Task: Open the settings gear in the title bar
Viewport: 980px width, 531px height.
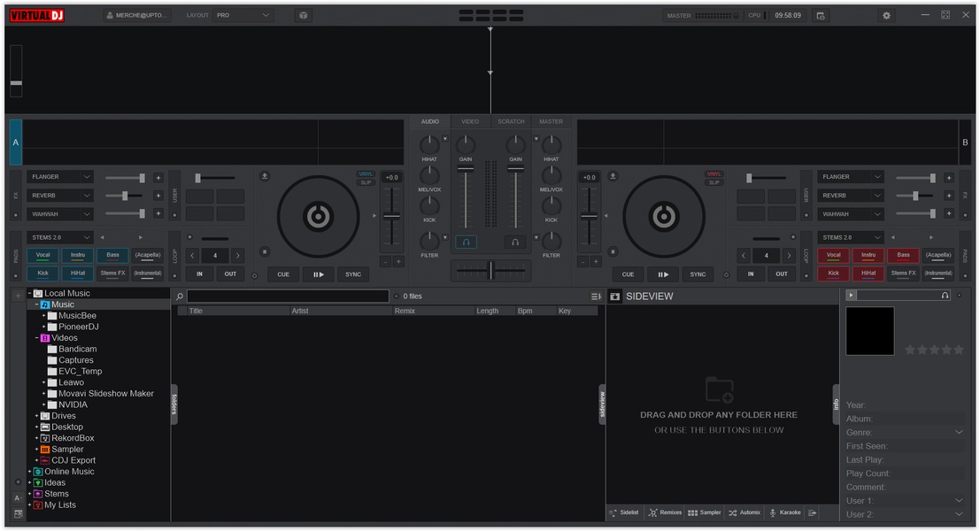Action: (886, 15)
